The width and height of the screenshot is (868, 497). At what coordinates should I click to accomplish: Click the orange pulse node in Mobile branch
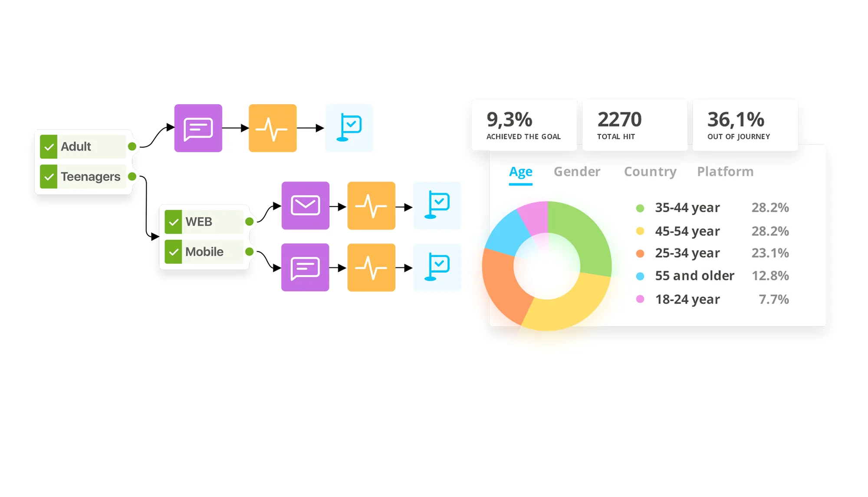click(371, 267)
